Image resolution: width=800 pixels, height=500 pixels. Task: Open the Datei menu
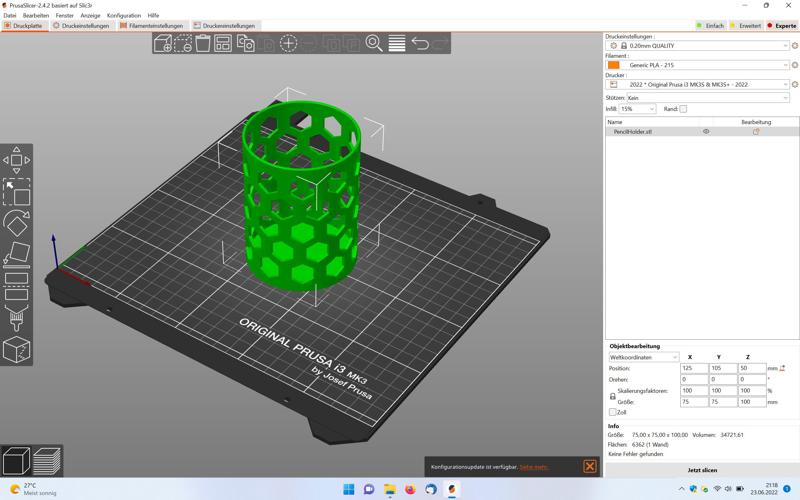pyautogui.click(x=10, y=15)
